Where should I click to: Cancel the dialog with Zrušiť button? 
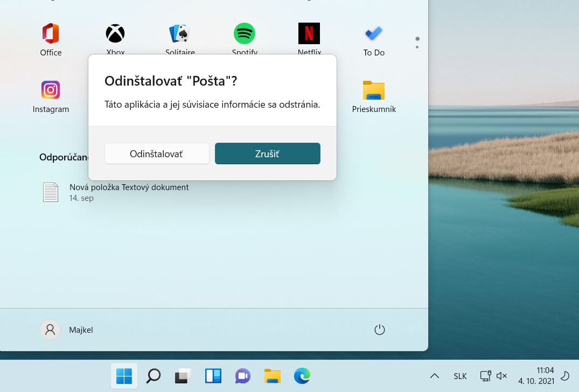point(268,153)
